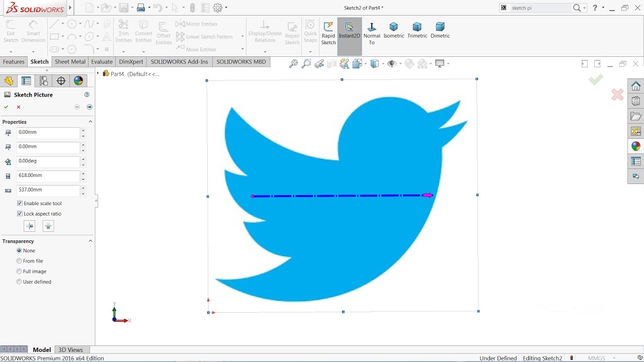Open the Options gear icon
Image resolution: width=644 pixels, height=362 pixels.
217,8
